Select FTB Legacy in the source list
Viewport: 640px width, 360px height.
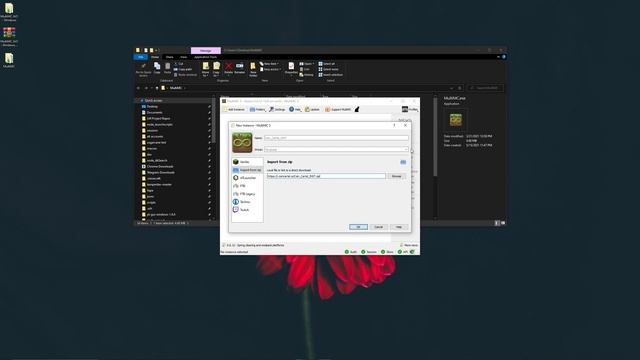click(247, 194)
